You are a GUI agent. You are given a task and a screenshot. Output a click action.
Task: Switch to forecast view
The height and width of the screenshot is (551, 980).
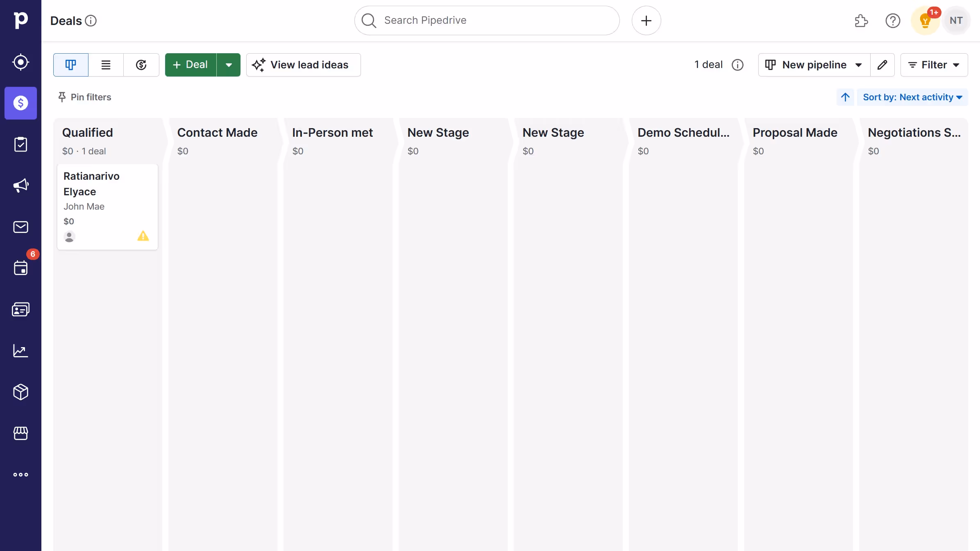tap(141, 65)
